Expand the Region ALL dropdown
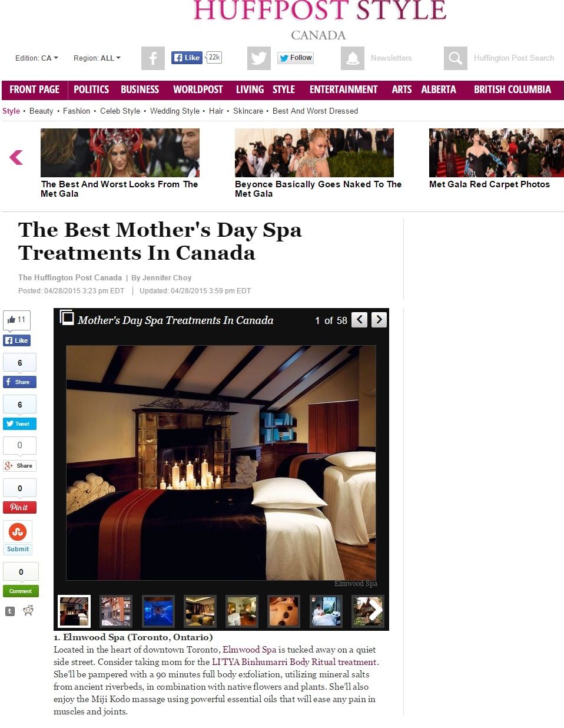 97,58
